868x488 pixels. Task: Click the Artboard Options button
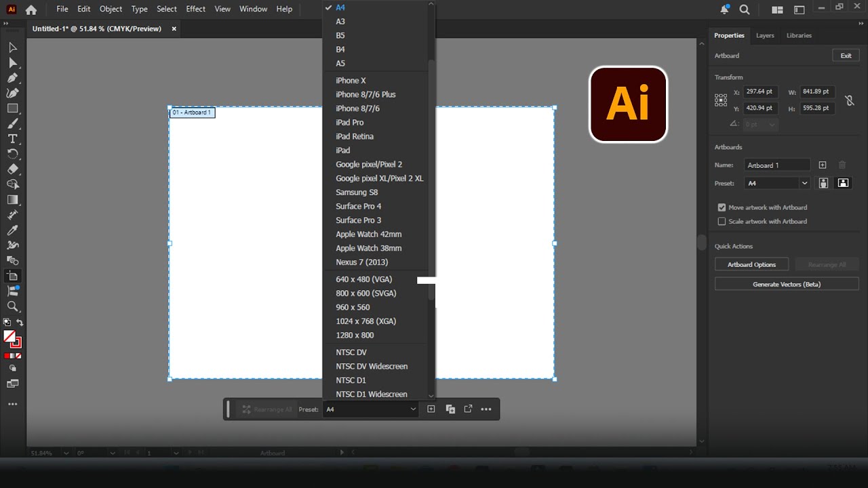click(751, 264)
